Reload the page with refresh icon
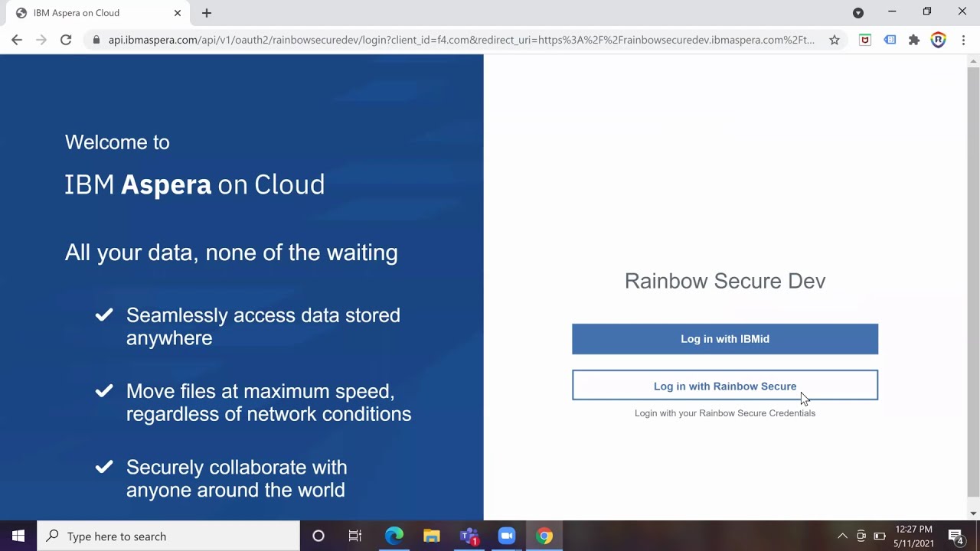This screenshot has width=980, height=551. point(66,40)
